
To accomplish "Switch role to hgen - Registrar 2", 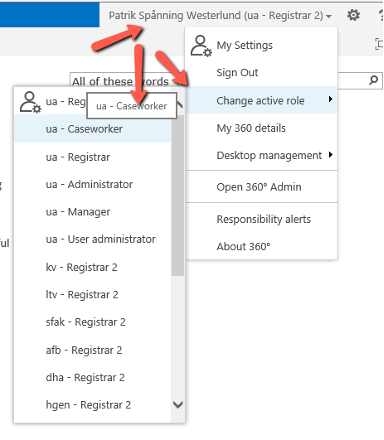I will 92,405.
